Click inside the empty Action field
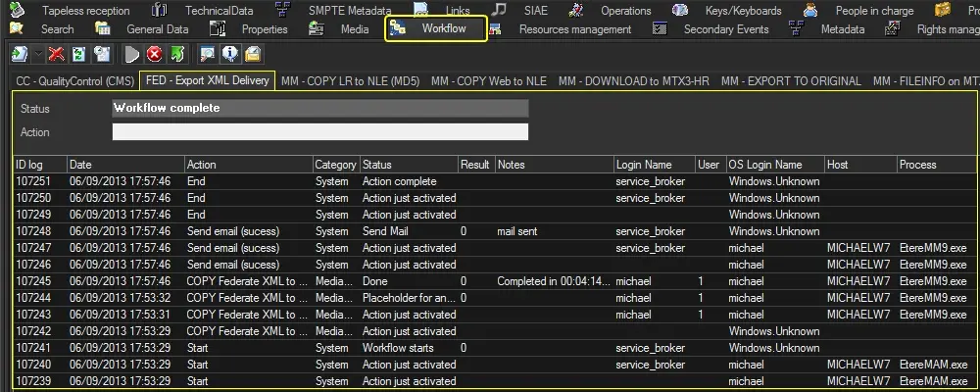980x392 pixels. [x=319, y=132]
